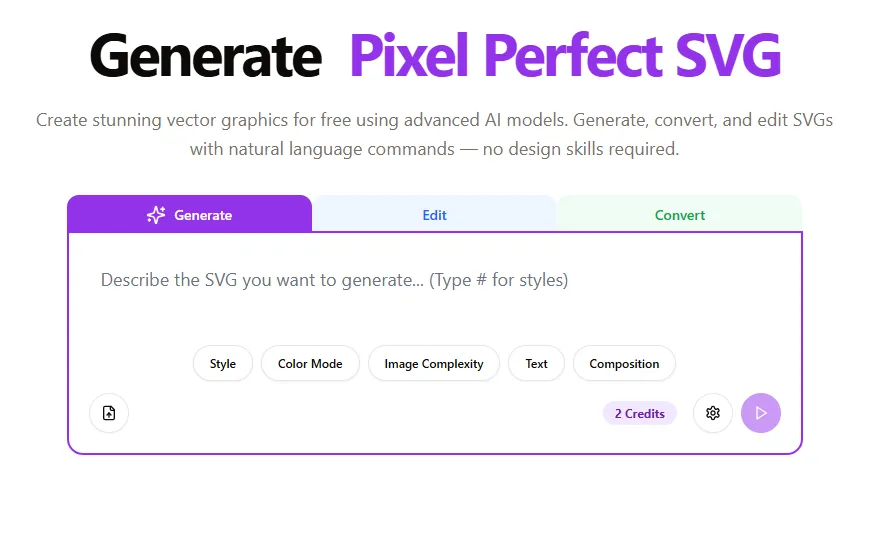The image size is (873, 555).
Task: Switch to the Generate tab label
Action: pyautogui.click(x=203, y=215)
